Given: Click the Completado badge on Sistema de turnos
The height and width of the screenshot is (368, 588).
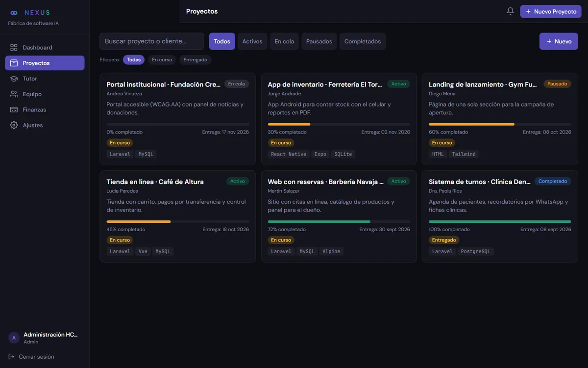Looking at the screenshot, I should (x=553, y=181).
